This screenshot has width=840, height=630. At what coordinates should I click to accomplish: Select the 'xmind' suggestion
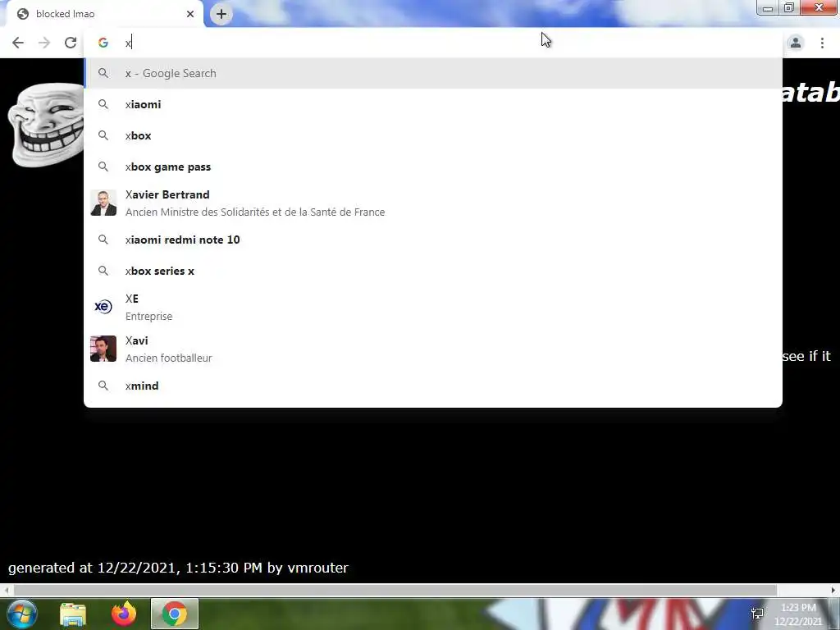433,386
